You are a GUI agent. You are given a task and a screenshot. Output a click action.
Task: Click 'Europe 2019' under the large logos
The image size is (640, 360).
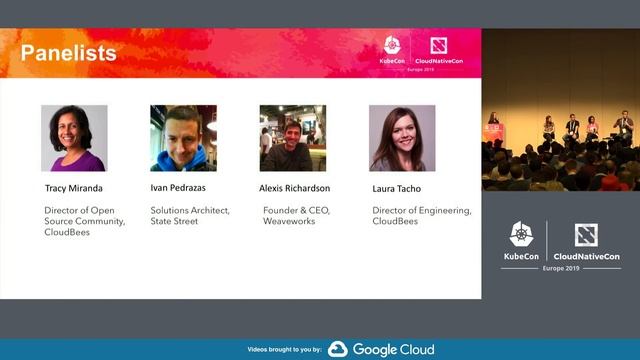pyautogui.click(x=561, y=268)
